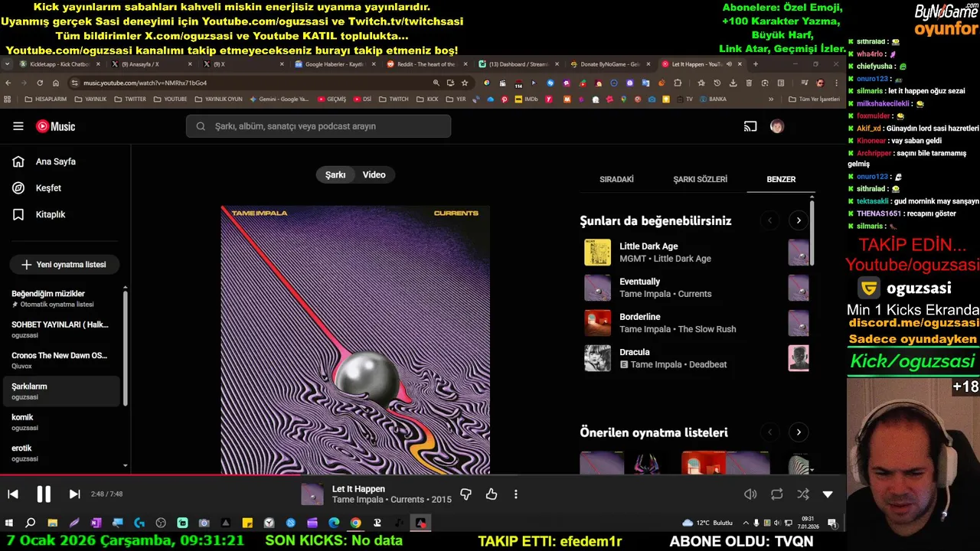The image size is (980, 551).
Task: Previous arrow for Önerilen oynatma listeleri
Action: [x=770, y=432]
